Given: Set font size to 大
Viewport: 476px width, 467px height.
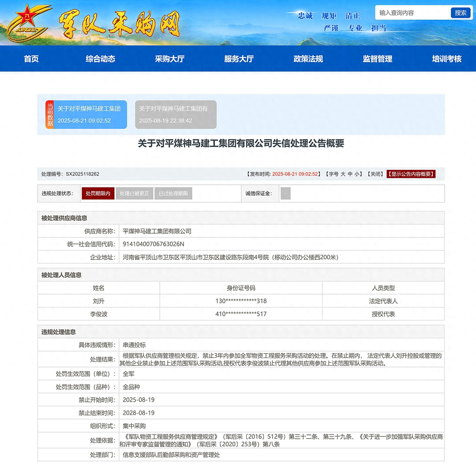Looking at the screenshot, I should (x=343, y=174).
